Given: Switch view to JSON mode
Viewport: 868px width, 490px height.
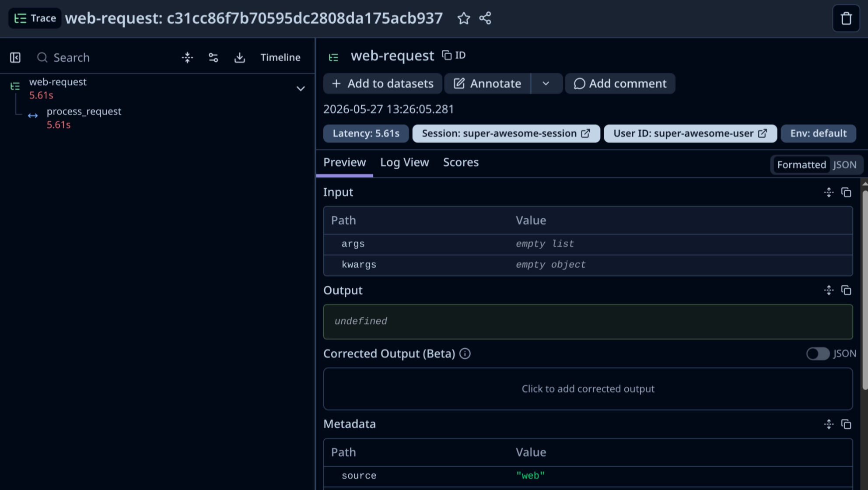Looking at the screenshot, I should point(844,164).
